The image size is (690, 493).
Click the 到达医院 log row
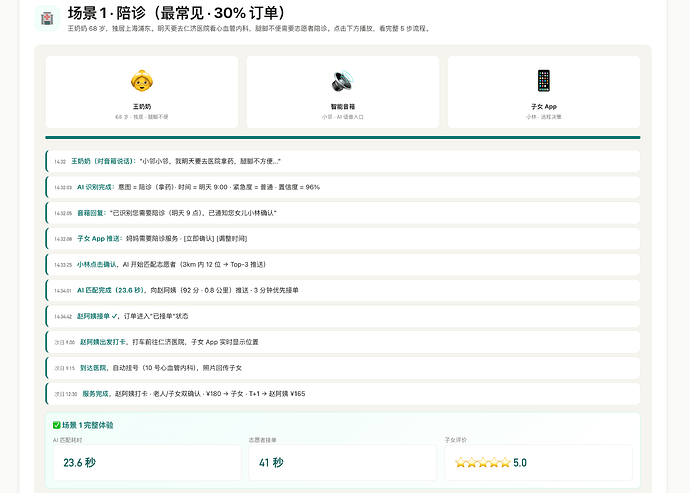coord(343,368)
